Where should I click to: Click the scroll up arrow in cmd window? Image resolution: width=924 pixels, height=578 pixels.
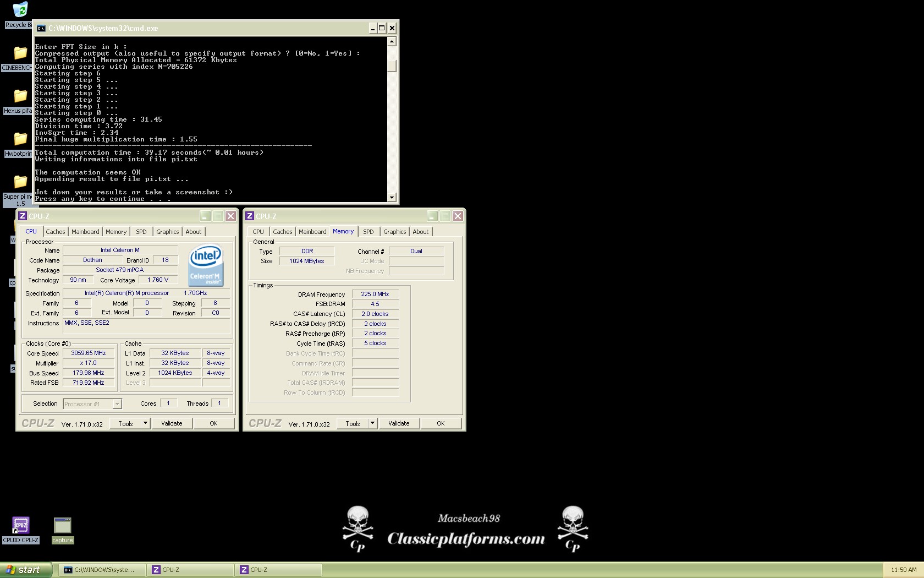(x=392, y=41)
